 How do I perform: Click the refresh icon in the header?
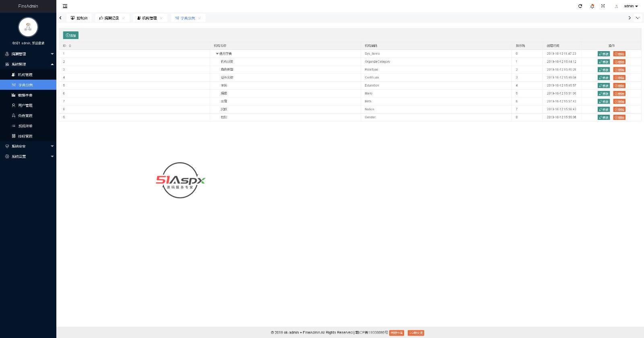(580, 6)
